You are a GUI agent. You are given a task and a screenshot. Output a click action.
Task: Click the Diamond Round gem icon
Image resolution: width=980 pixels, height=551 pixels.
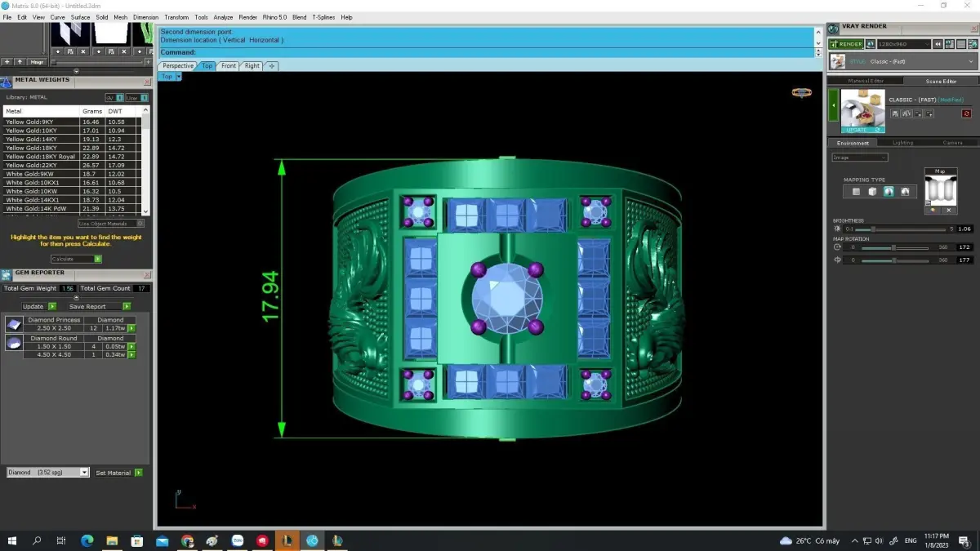pos(14,343)
